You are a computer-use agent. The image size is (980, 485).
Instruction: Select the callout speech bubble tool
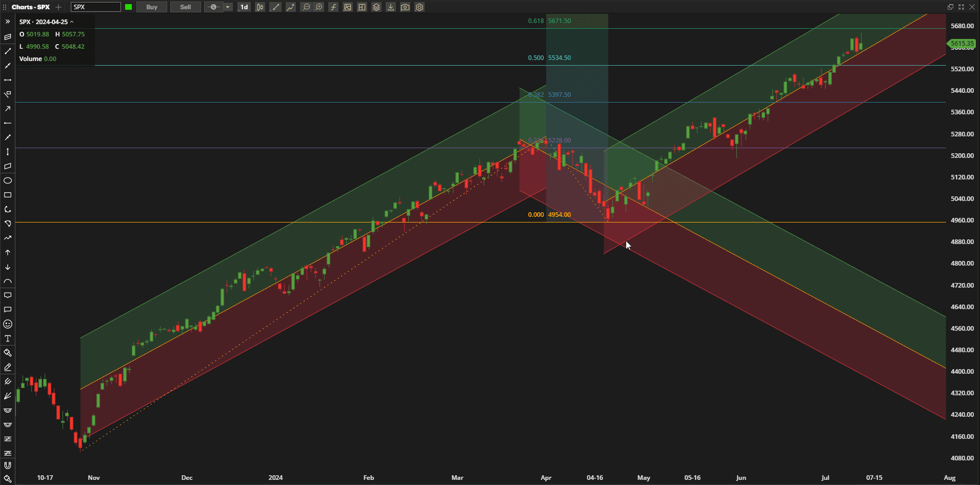pos(8,295)
